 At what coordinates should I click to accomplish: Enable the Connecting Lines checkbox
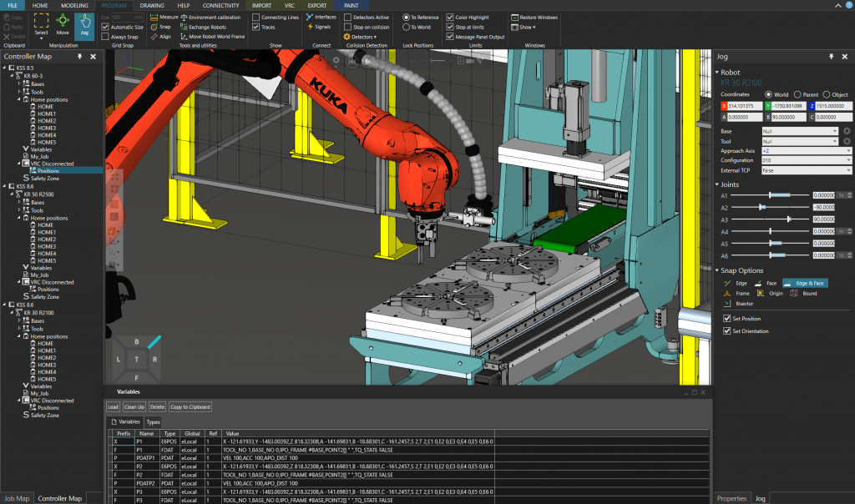pyautogui.click(x=256, y=17)
